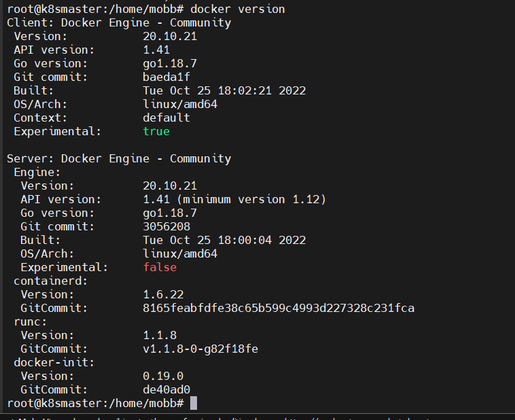Click the red 'false' Experimental value

pos(160,267)
